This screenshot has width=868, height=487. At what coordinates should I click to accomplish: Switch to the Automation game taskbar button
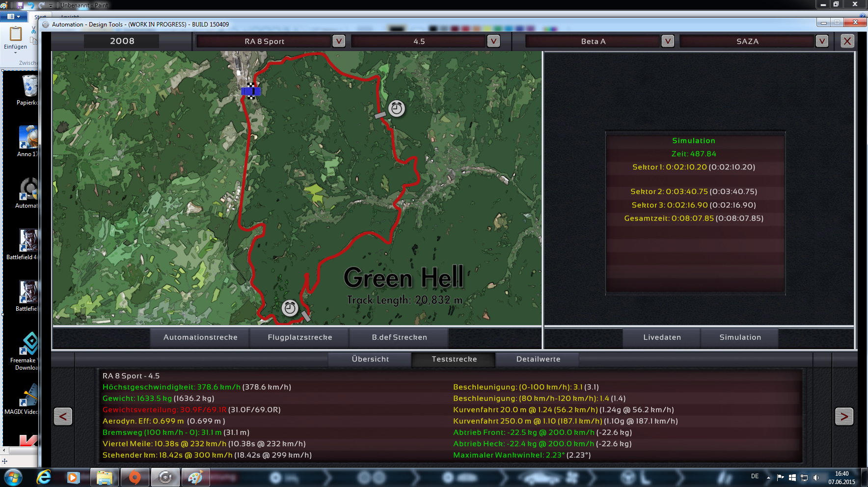tap(165, 477)
